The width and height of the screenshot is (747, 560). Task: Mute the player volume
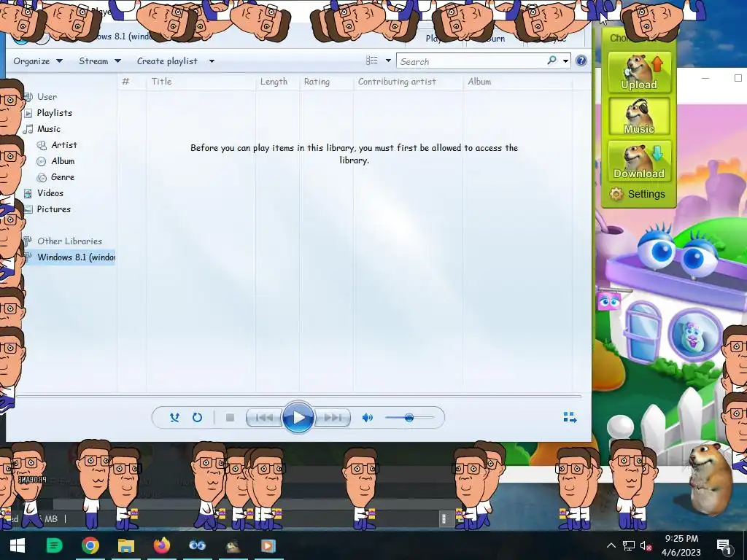point(368,418)
